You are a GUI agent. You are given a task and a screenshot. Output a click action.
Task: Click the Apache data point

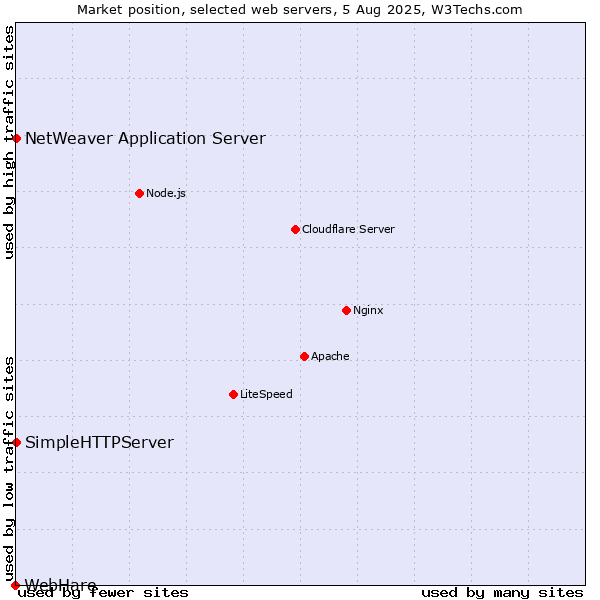click(304, 357)
